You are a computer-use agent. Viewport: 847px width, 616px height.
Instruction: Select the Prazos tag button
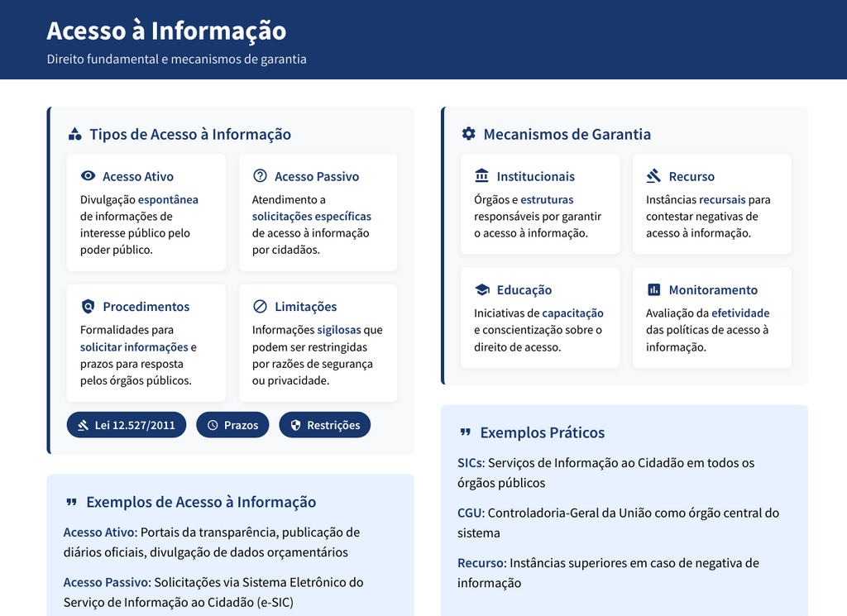coord(232,425)
